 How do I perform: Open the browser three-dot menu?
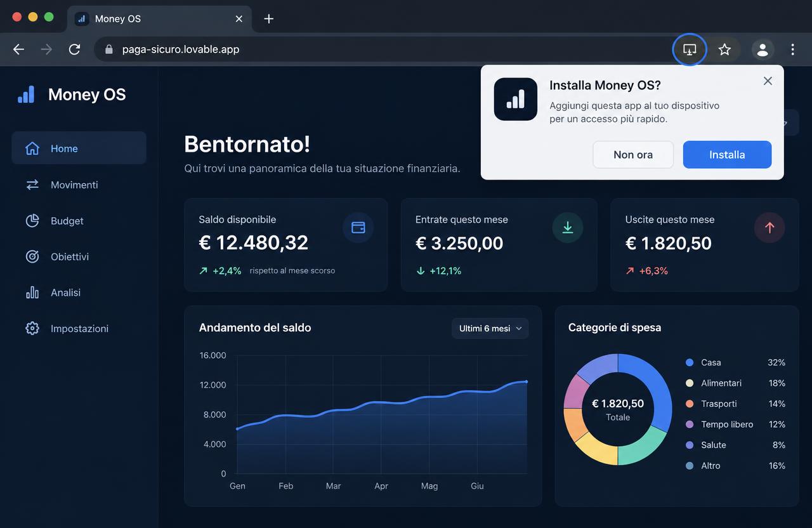coord(793,49)
